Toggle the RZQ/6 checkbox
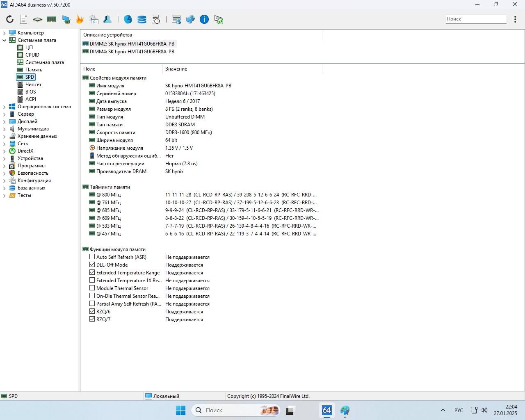Screen dimensions: 525x420 tap(92, 311)
